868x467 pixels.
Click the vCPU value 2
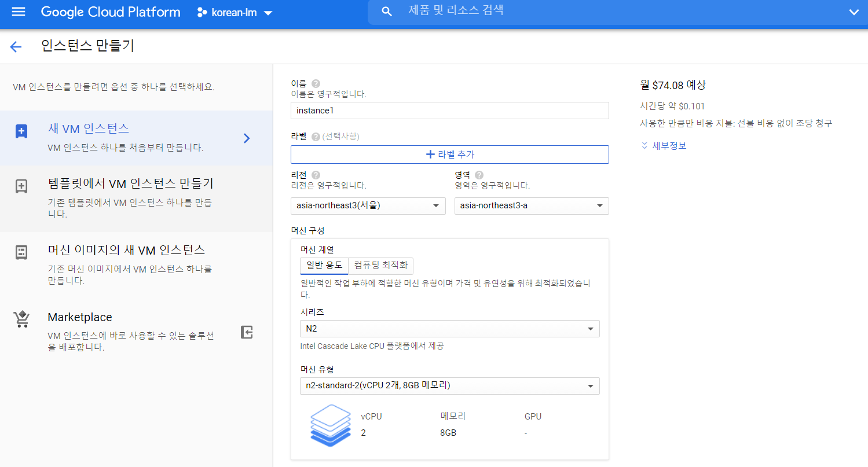point(363,433)
